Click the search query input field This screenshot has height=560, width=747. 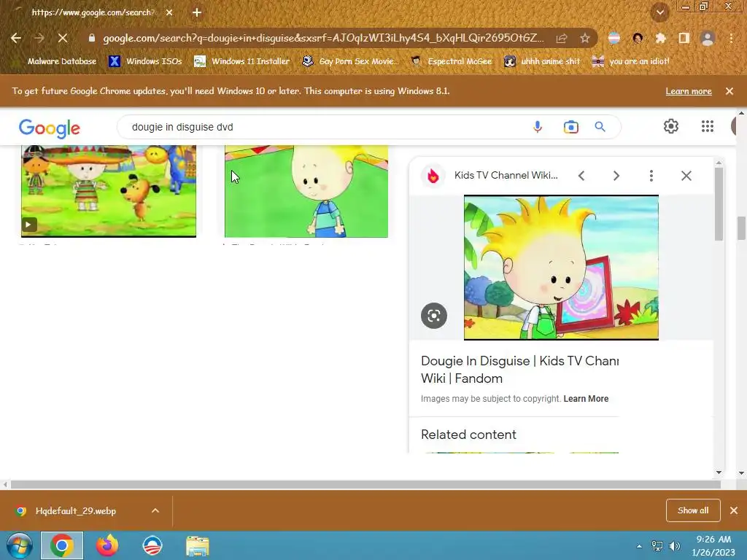[324, 127]
